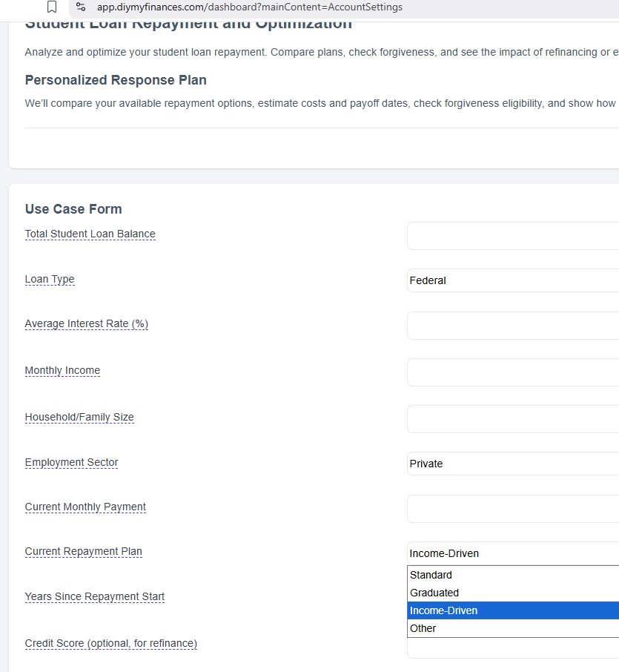Click the Total Student Loan Balance label
619x672 pixels.
click(x=90, y=234)
